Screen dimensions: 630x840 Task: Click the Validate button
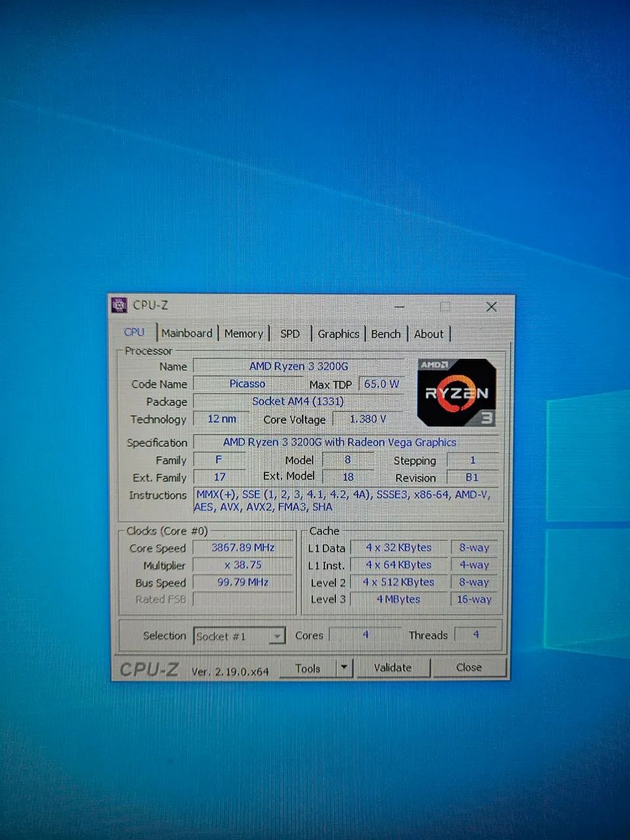pos(392,667)
